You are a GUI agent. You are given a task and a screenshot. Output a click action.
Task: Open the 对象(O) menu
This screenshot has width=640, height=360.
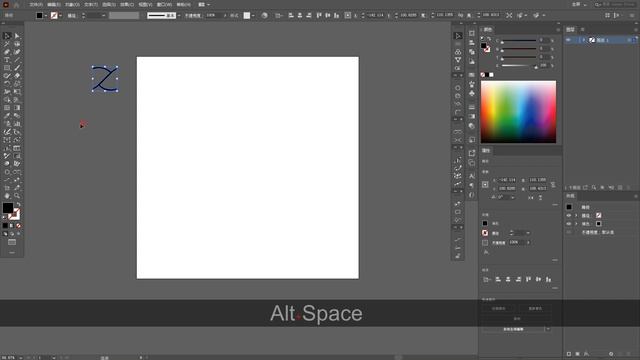pos(72,4)
